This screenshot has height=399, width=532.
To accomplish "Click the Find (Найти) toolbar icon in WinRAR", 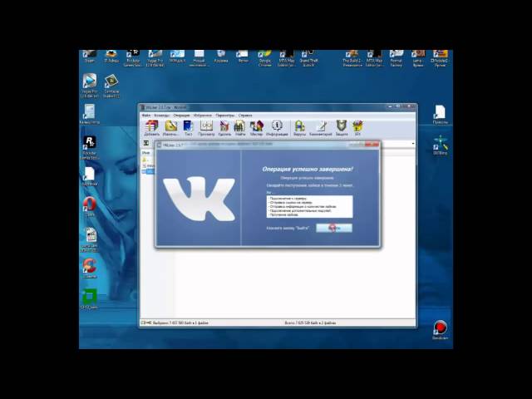I will (x=240, y=128).
